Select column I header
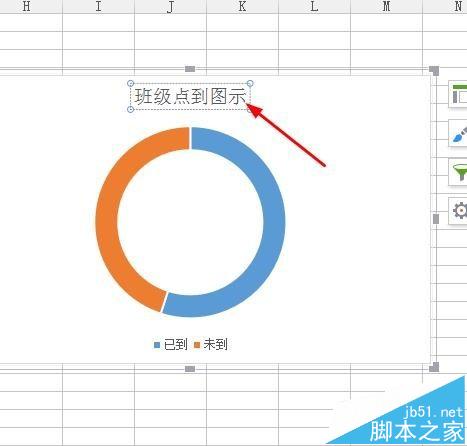 (x=98, y=6)
